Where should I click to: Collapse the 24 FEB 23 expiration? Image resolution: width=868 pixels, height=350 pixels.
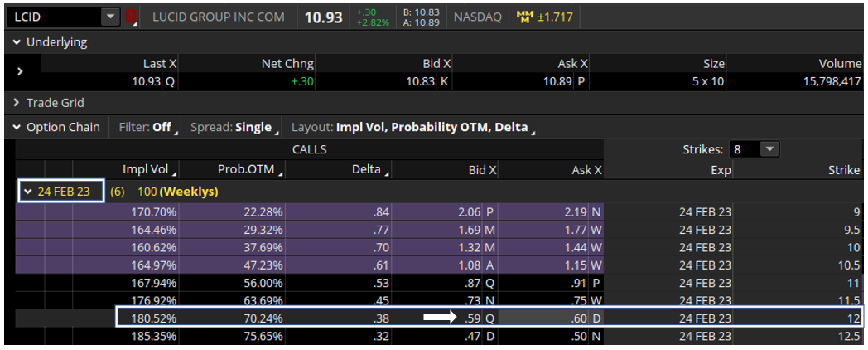27,192
